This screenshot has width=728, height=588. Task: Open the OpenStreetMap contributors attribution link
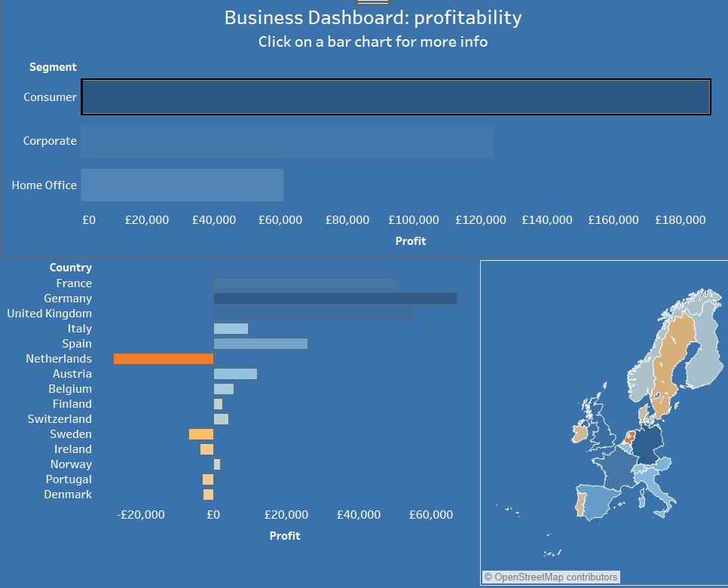click(x=552, y=576)
